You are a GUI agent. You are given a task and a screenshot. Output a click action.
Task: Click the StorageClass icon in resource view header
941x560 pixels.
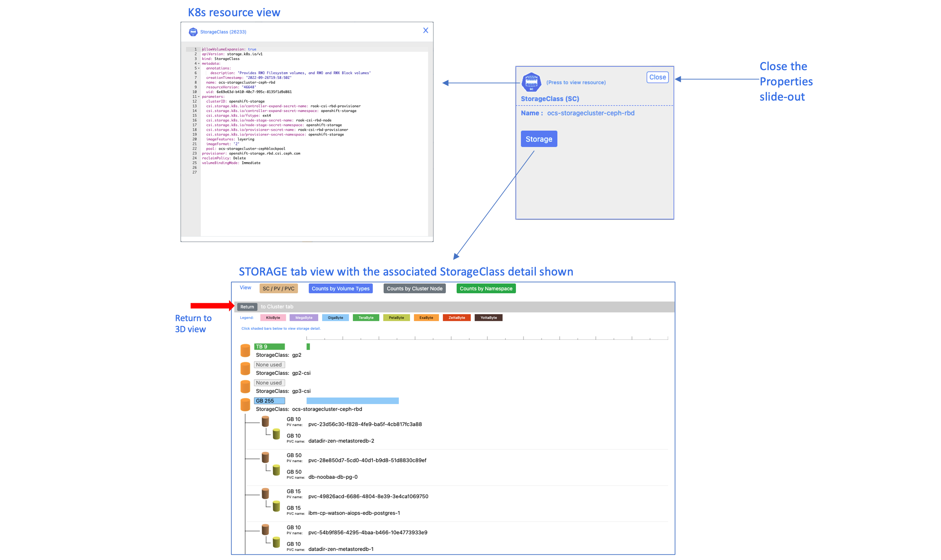click(x=193, y=32)
